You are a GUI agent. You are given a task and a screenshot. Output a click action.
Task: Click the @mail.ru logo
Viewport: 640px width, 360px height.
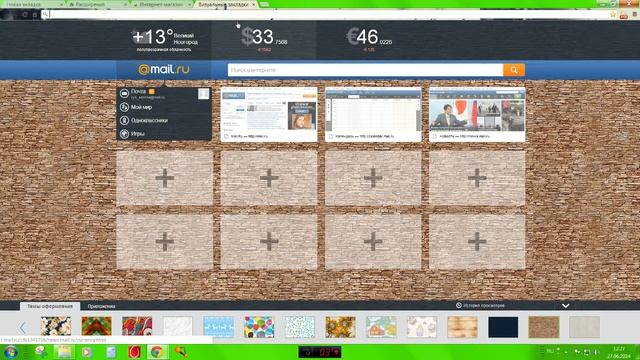point(164,69)
